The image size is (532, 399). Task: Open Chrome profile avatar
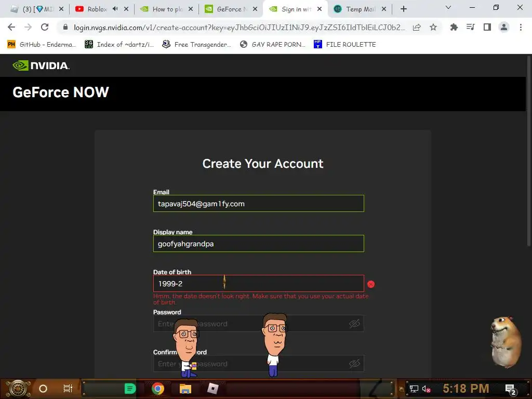pyautogui.click(x=504, y=27)
